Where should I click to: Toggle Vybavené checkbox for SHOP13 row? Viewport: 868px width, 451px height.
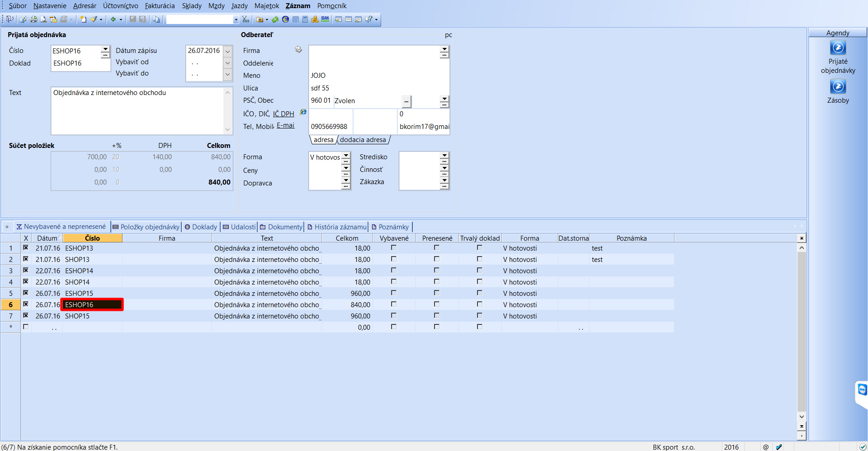pos(394,259)
